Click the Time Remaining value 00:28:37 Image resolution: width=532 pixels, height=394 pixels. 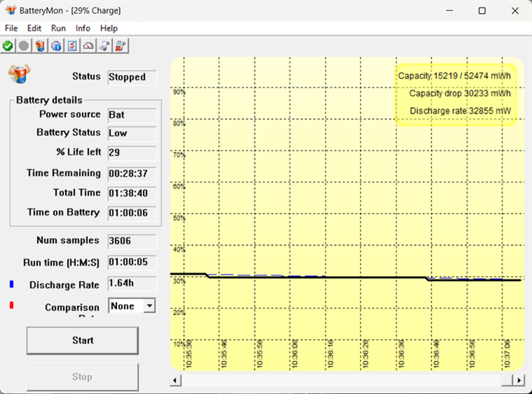132,174
